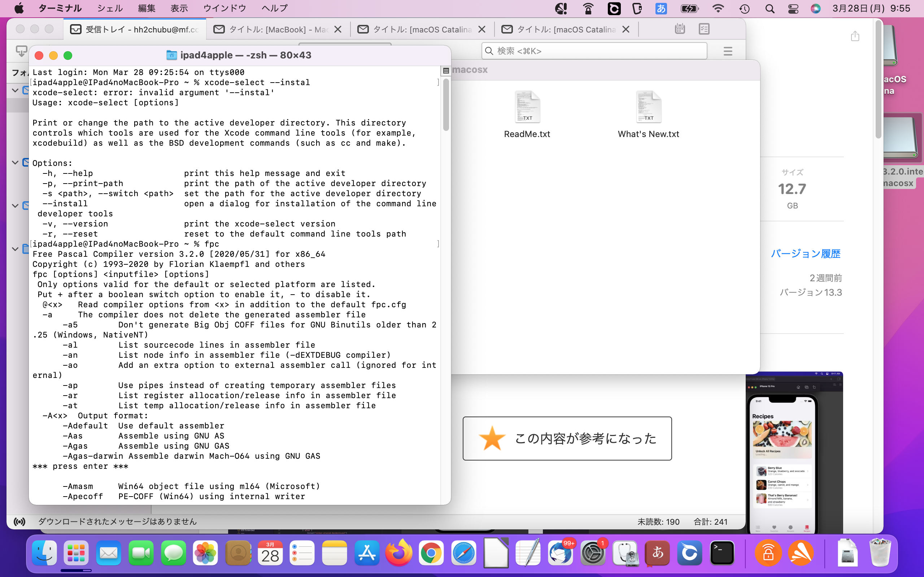
Task: Open Thunderbird tasks icon in tab bar
Action: point(704,29)
